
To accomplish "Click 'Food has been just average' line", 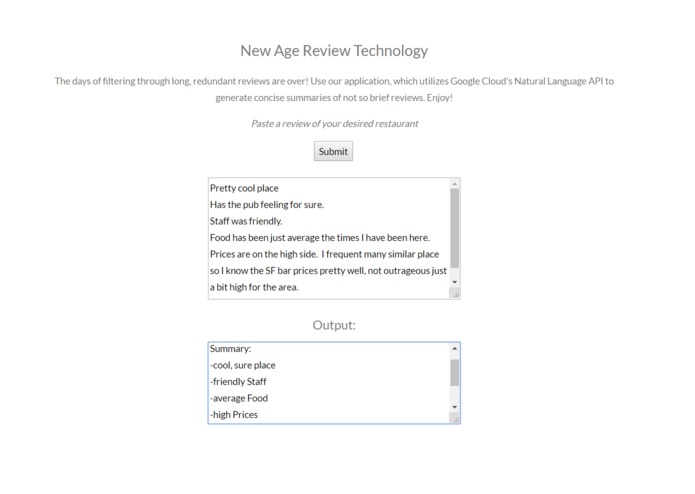I will [x=320, y=237].
